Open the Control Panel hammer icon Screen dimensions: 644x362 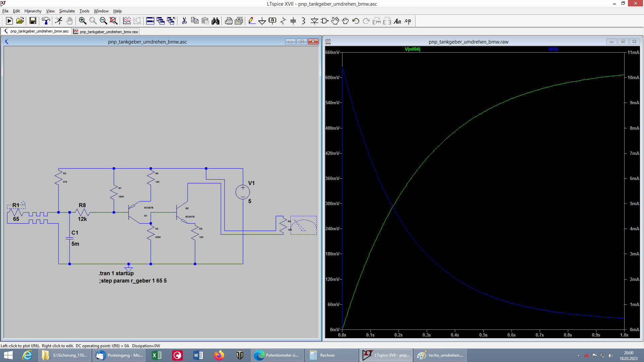tap(46, 21)
